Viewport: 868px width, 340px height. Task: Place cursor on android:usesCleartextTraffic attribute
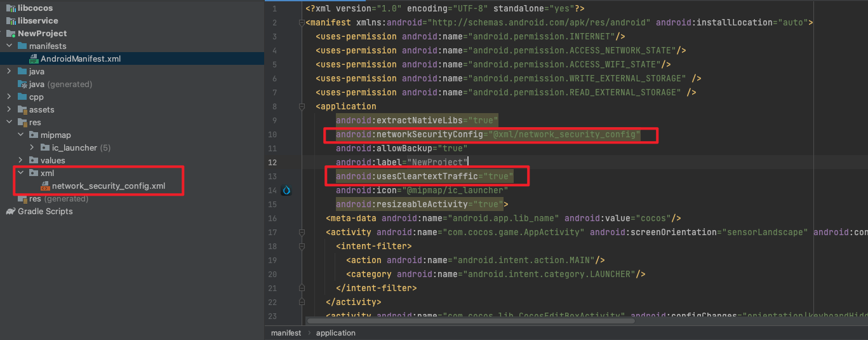click(x=425, y=177)
